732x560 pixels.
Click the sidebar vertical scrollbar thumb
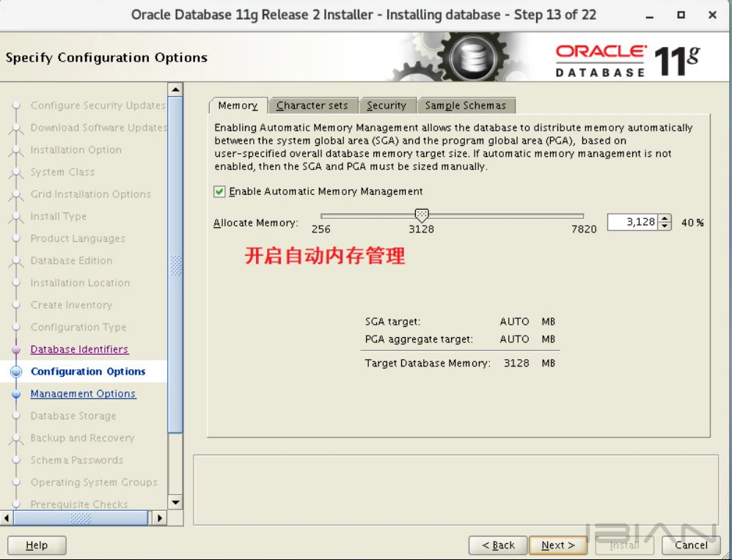(x=175, y=265)
